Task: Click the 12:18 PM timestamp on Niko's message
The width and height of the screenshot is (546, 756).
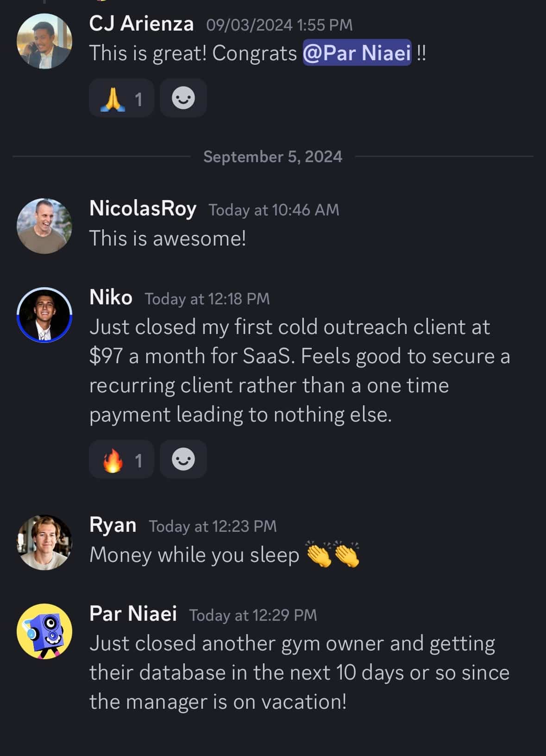Action: click(207, 299)
